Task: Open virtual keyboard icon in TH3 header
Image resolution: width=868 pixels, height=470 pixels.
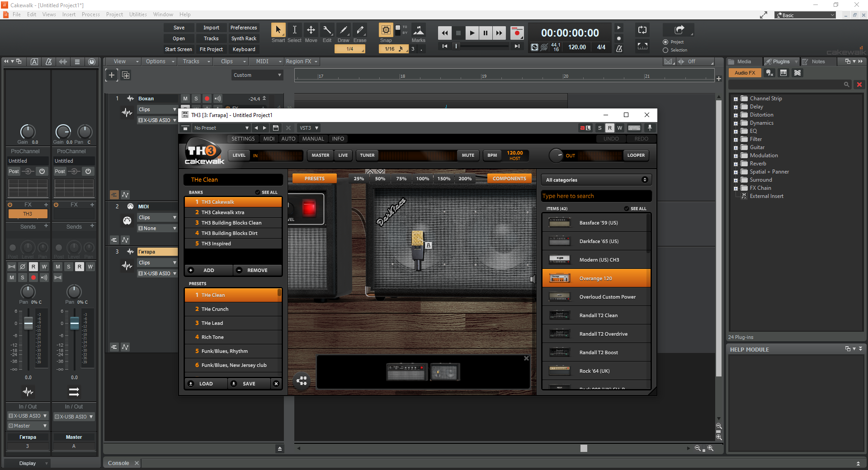Action: [x=634, y=128]
